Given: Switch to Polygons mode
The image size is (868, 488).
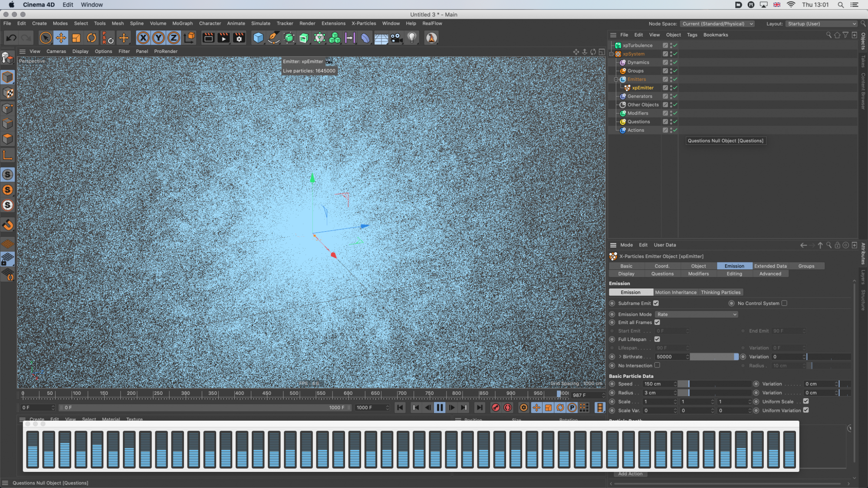Looking at the screenshot, I should point(8,139).
